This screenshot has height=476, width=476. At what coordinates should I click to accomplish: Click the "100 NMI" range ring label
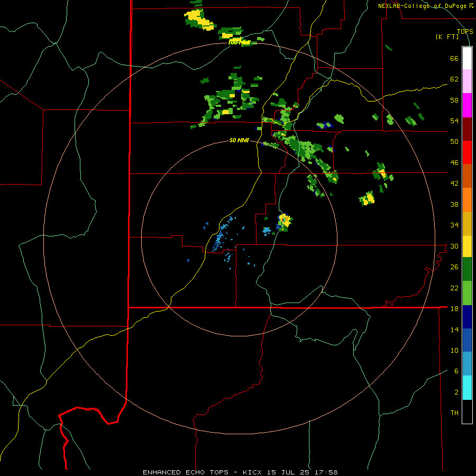tap(239, 42)
